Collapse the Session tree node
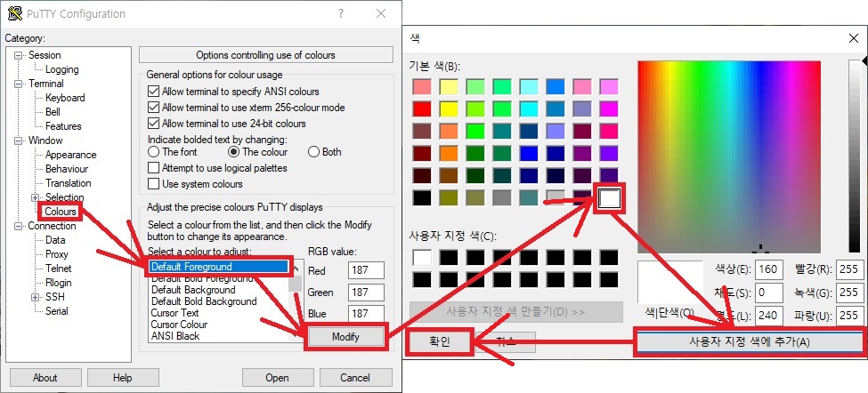 [20, 55]
